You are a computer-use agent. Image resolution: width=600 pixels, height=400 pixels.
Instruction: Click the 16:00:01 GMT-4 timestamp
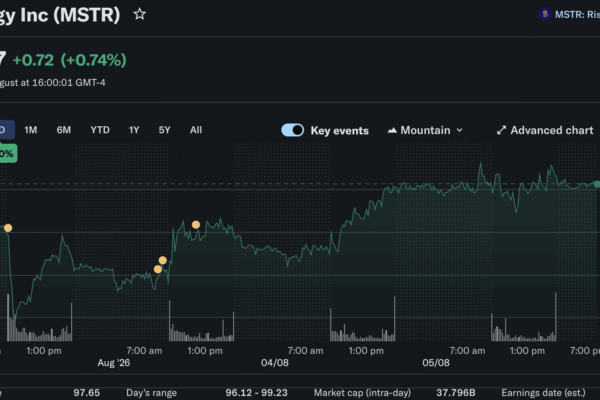coord(68,83)
